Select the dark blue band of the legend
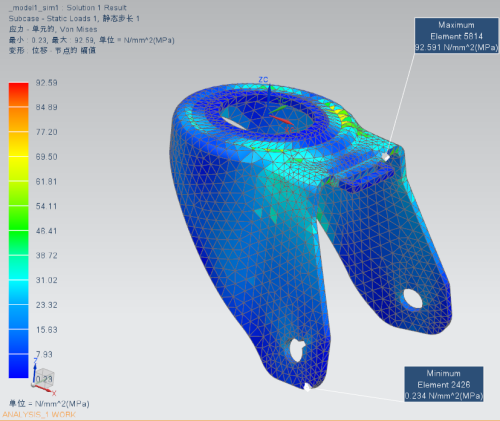Screen dimensions: 500x421 coord(19,366)
